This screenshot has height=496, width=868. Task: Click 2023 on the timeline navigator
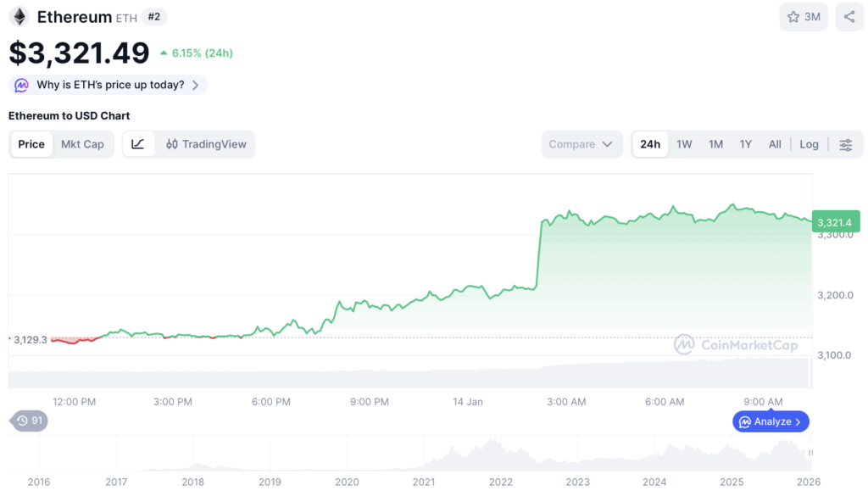[x=577, y=482]
